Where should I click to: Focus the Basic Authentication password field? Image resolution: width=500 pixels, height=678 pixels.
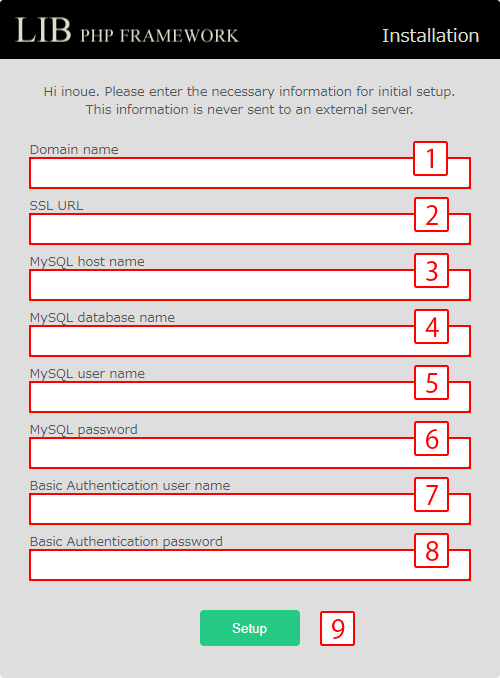(250, 565)
